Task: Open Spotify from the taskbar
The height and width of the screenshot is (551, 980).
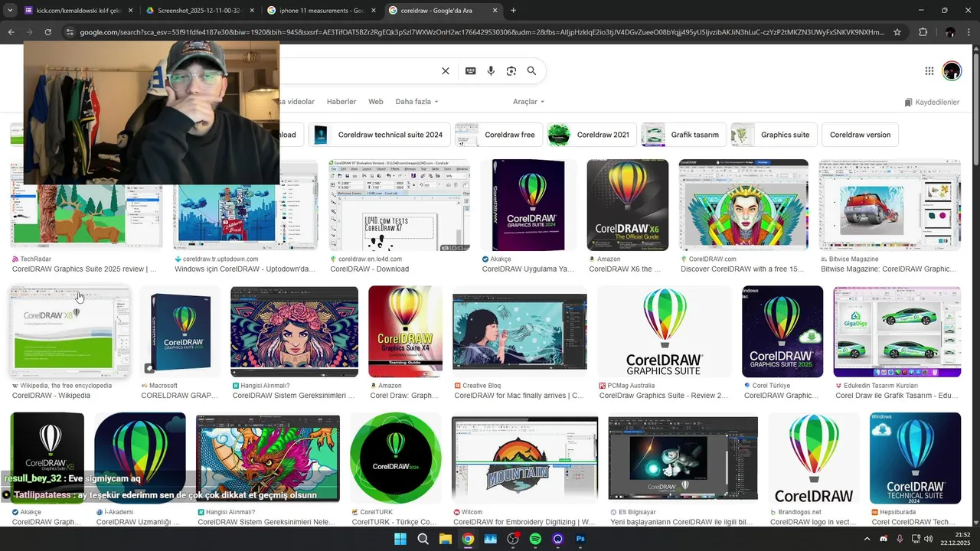Action: [535, 539]
